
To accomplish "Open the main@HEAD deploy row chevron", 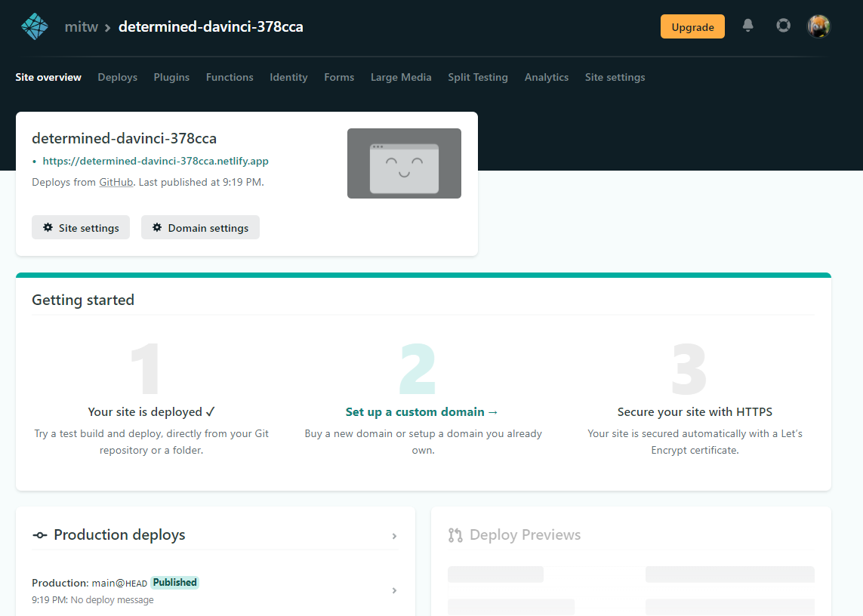I will (394, 590).
